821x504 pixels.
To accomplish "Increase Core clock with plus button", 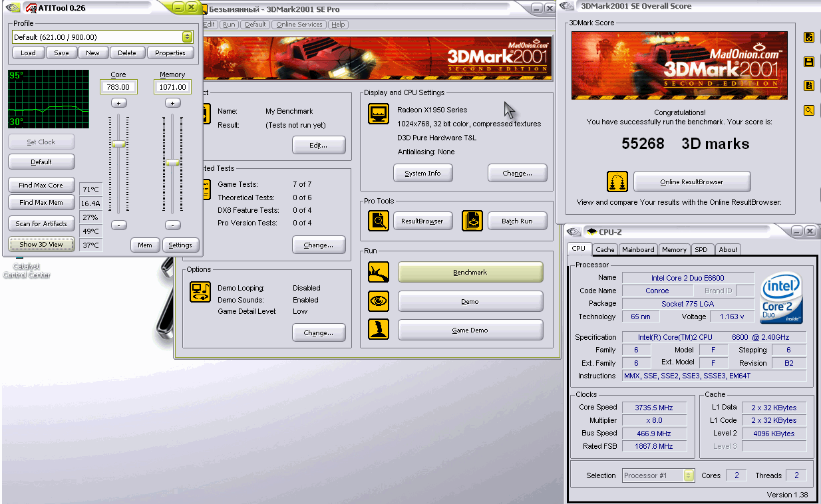I will coord(118,103).
